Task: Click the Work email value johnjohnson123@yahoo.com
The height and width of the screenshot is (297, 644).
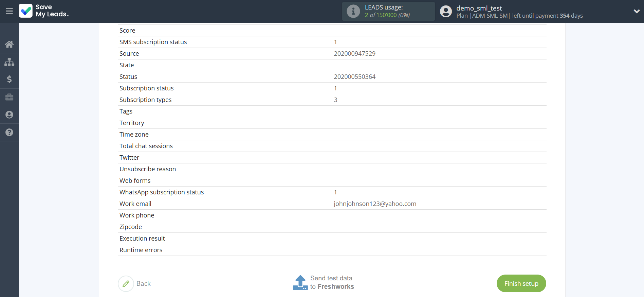Action: 375,204
